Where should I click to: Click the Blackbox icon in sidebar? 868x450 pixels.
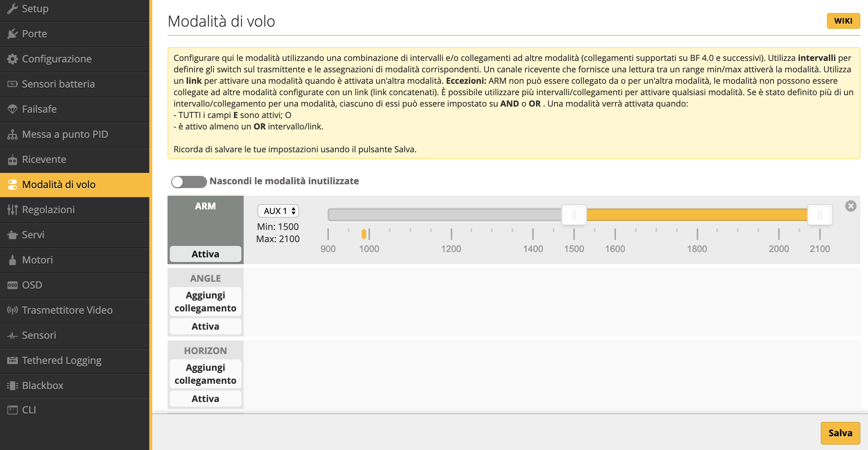12,386
